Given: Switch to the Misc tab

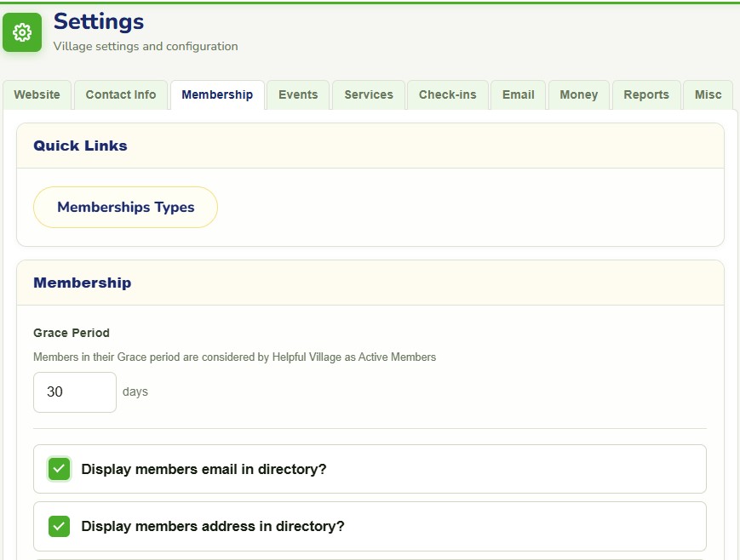Looking at the screenshot, I should (708, 94).
